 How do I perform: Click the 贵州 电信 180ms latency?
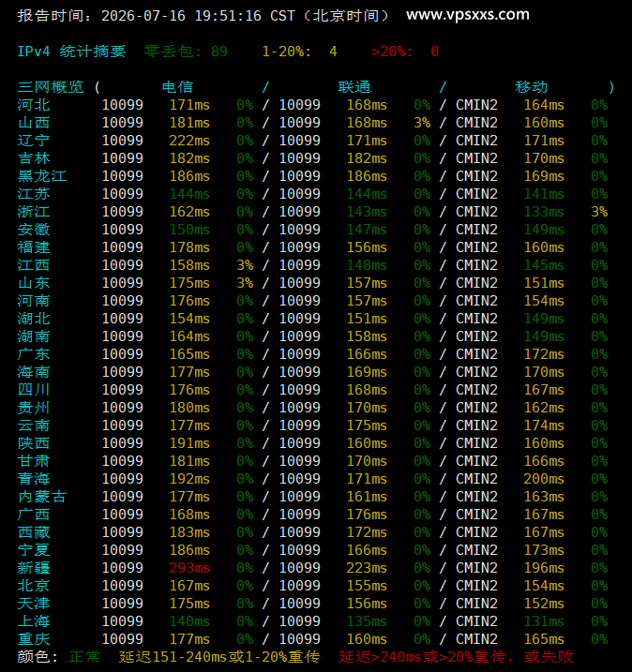(189, 408)
